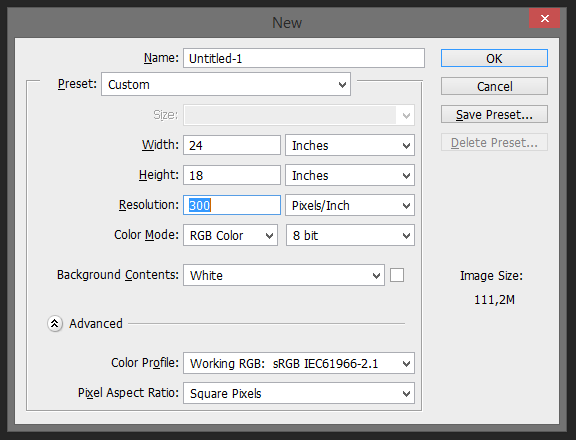Open the Color Profile dropdown
The width and height of the screenshot is (576, 440).
(x=299, y=364)
